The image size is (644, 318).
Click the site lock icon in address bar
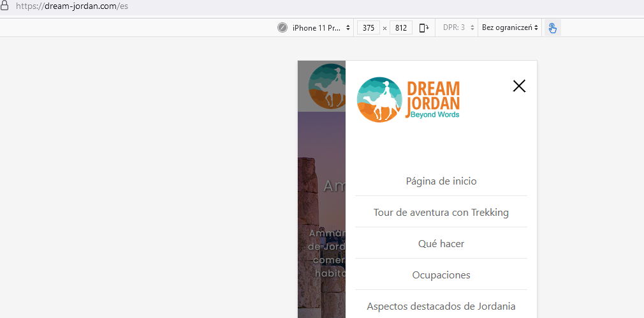tap(6, 6)
